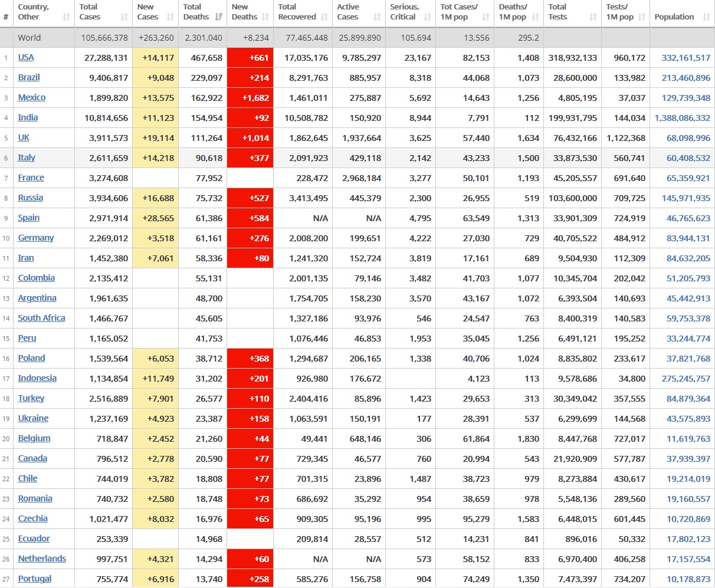Select Spain new cases cell +28,565
This screenshot has height=588, width=715.
point(155,218)
